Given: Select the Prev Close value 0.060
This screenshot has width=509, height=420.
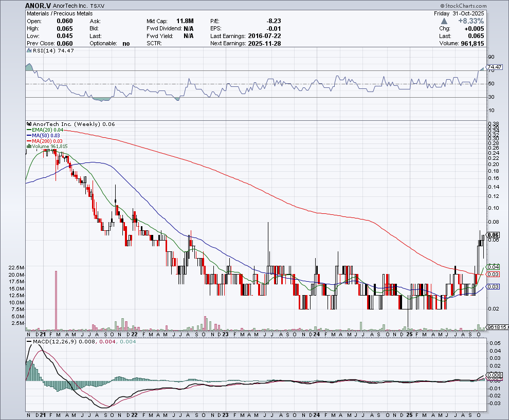Looking at the screenshot, I should point(65,44).
